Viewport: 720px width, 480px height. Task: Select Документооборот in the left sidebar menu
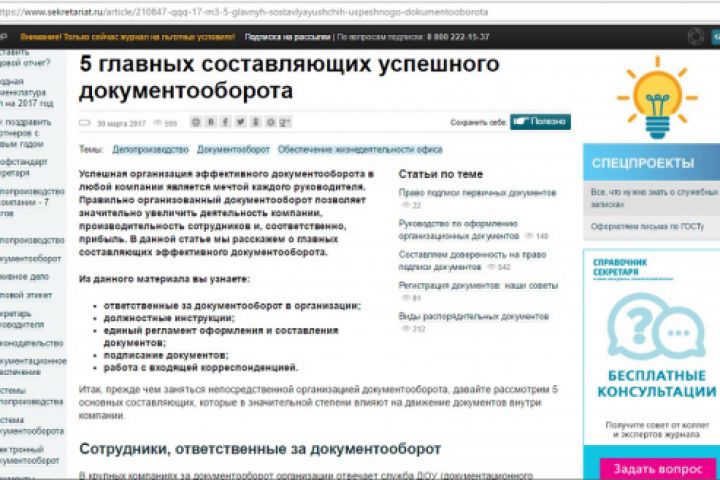30,259
